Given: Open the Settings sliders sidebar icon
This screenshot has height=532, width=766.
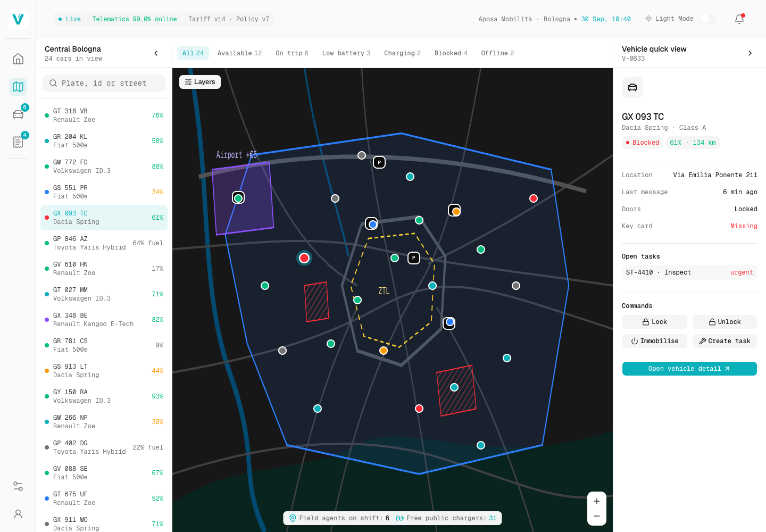Looking at the screenshot, I should point(18,486).
